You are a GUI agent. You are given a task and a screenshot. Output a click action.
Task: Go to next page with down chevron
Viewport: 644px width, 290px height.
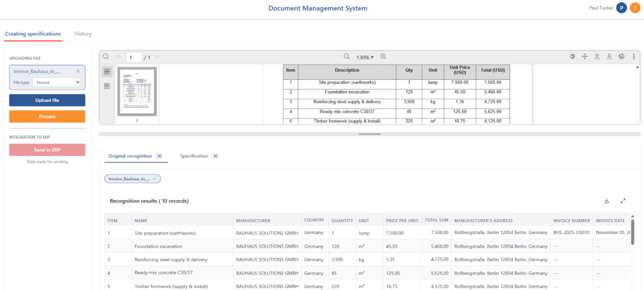157,57
